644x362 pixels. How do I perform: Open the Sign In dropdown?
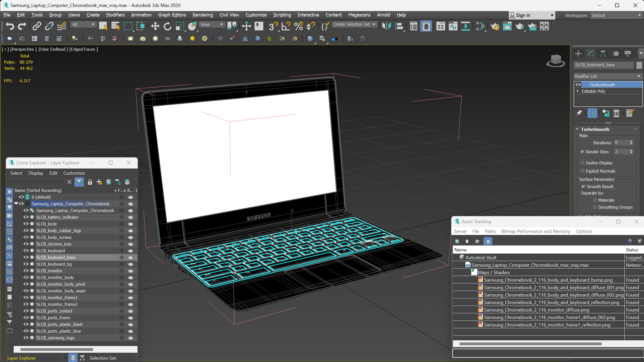coord(531,15)
